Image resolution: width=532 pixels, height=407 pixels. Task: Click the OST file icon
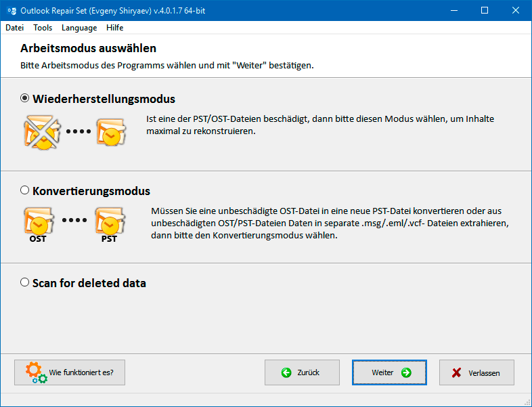click(x=39, y=225)
